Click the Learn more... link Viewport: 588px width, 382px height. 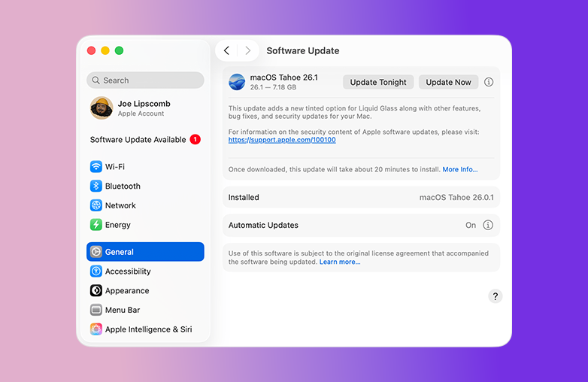(x=340, y=262)
